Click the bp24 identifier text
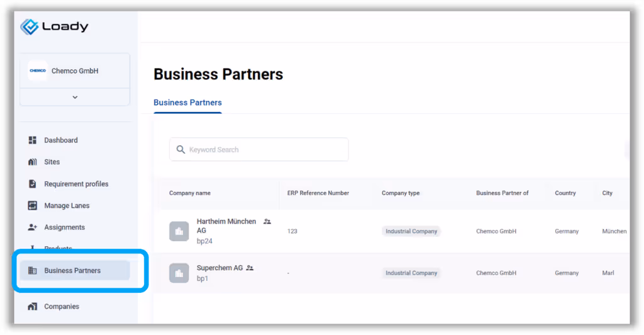644x335 pixels. pyautogui.click(x=204, y=241)
